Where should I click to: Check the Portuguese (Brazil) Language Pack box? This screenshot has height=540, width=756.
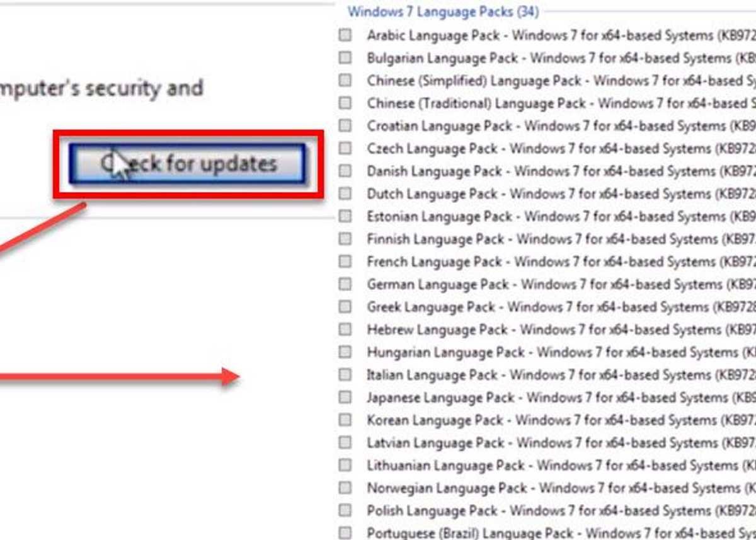(x=345, y=533)
